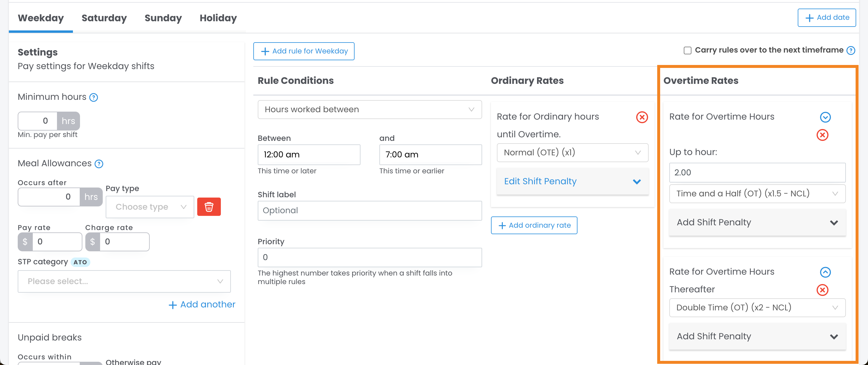The height and width of the screenshot is (365, 868).
Task: Move first overtime rate down
Action: tap(825, 117)
